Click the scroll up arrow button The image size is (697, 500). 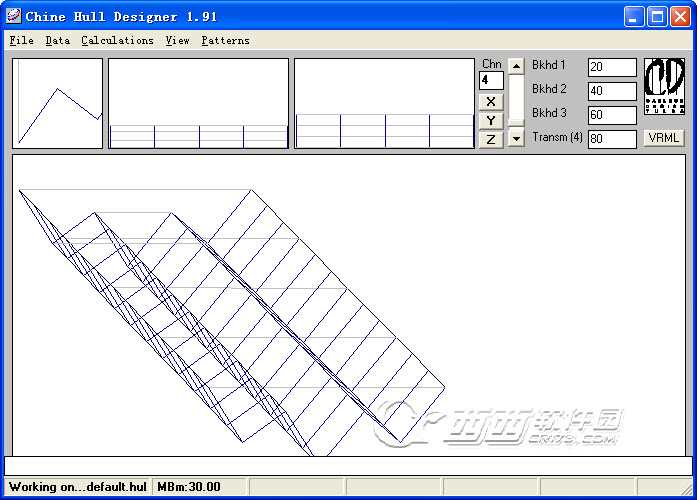pos(516,66)
